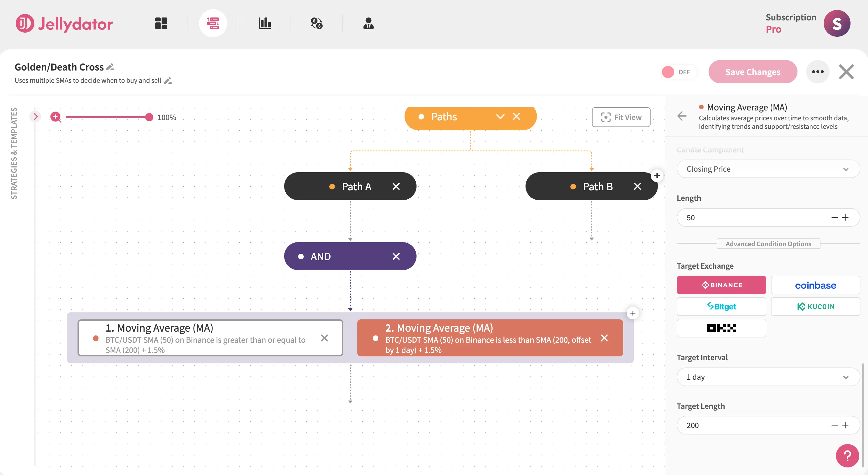
Task: Open the bar chart analytics icon
Action: point(265,23)
